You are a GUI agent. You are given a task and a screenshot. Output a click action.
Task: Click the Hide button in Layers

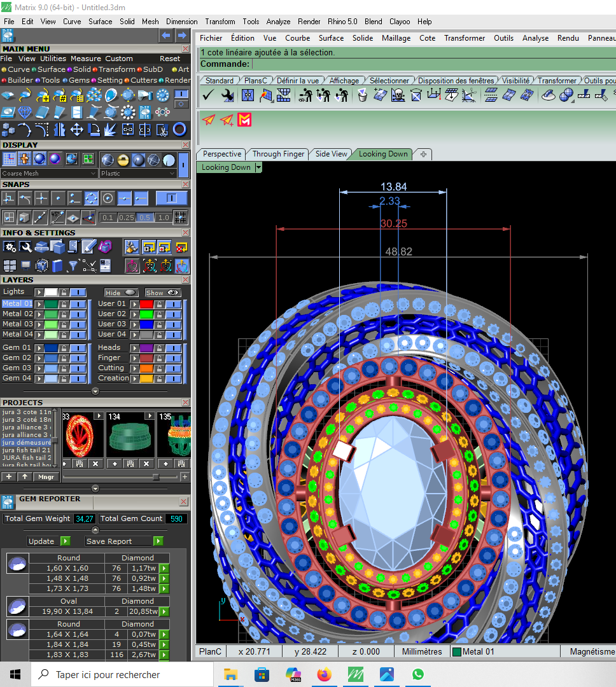(121, 293)
